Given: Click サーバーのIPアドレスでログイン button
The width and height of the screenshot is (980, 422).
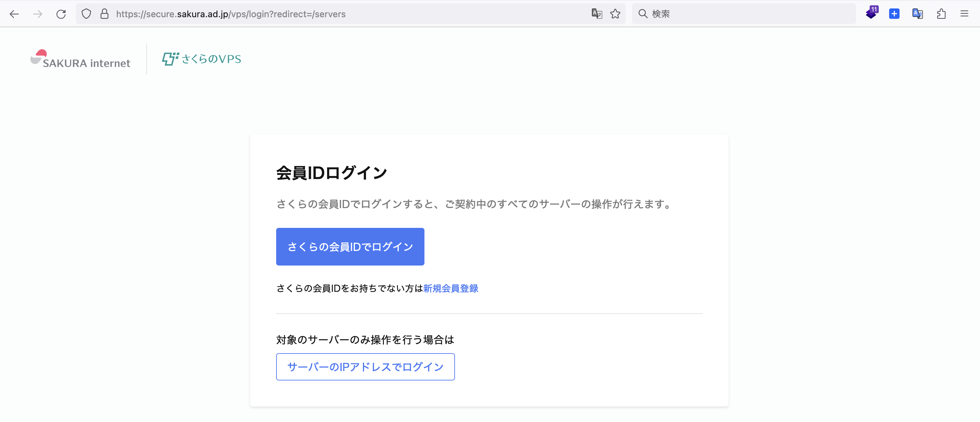Looking at the screenshot, I should (365, 367).
